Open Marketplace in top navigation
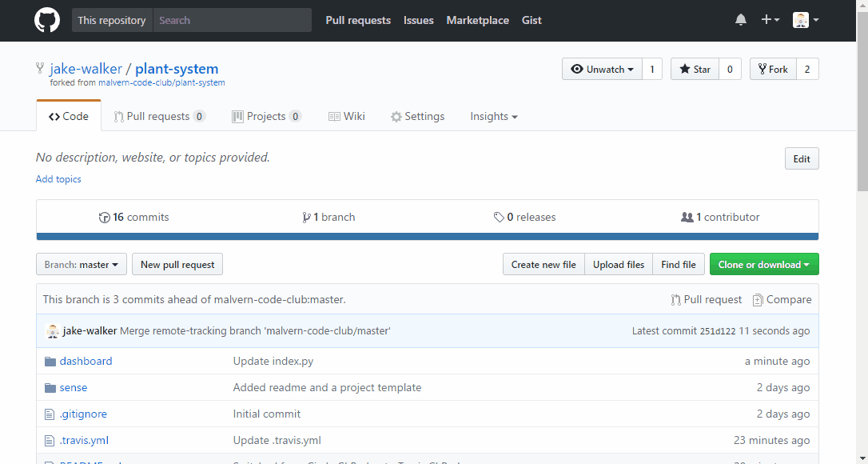Viewport: 868px width, 464px height. (x=478, y=21)
